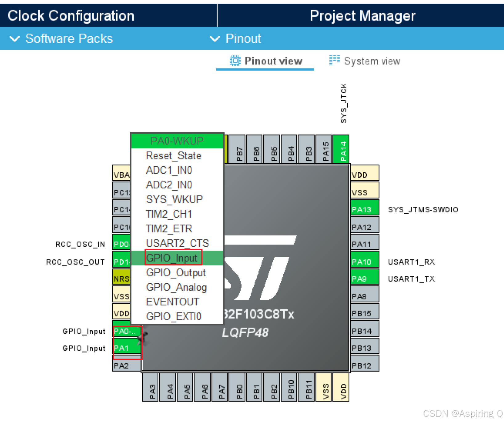
Task: Open the Pinout dropdown menu
Action: click(x=235, y=38)
